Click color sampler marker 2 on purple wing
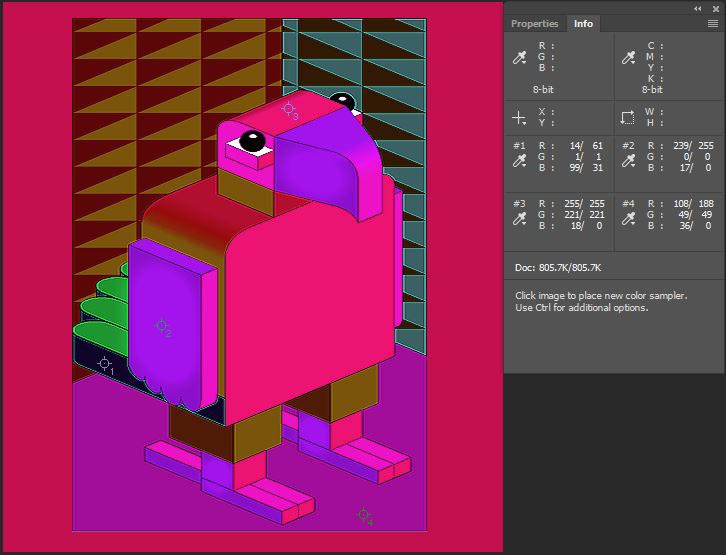The image size is (726, 555). coord(160,325)
